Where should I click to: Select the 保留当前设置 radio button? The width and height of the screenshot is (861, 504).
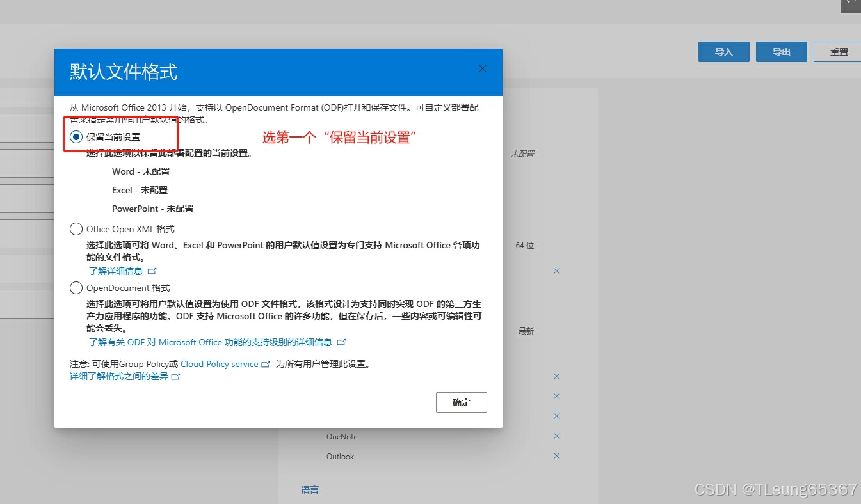[x=76, y=137]
